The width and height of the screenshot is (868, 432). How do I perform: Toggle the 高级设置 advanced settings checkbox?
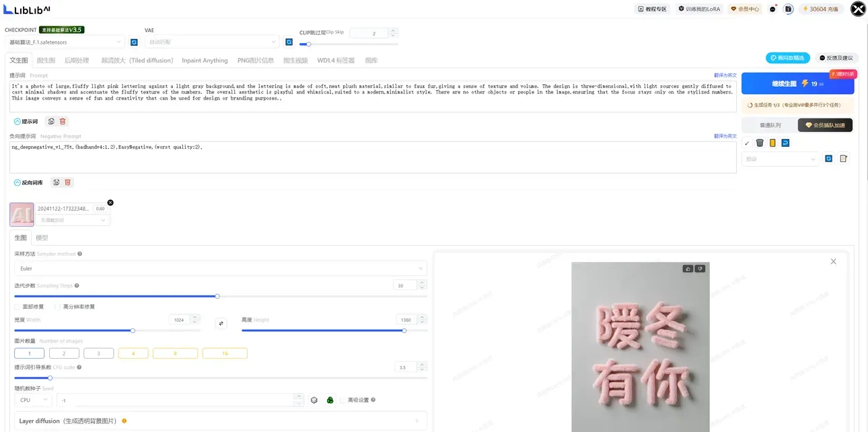tap(342, 400)
